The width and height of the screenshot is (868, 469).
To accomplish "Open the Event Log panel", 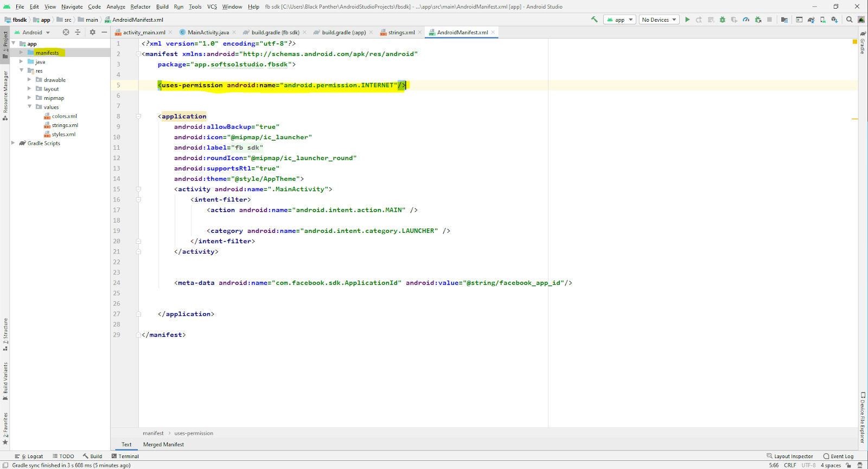I will pos(838,457).
